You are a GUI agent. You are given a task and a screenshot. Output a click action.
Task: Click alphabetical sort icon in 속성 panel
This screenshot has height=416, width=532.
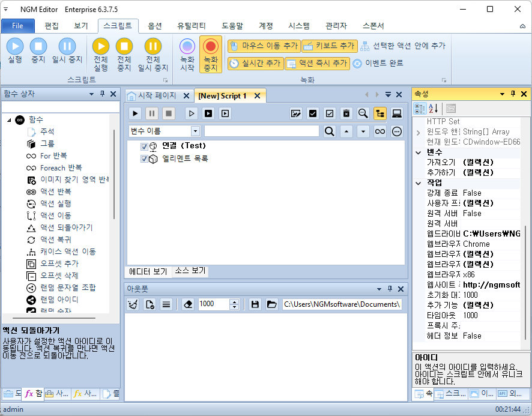pos(434,109)
